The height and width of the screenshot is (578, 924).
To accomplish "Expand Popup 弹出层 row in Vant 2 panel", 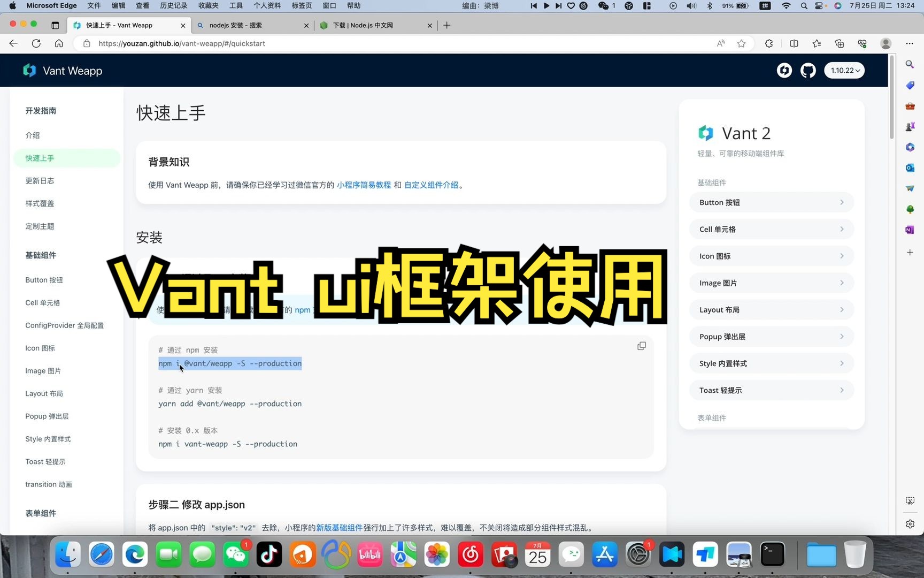I will tap(771, 336).
